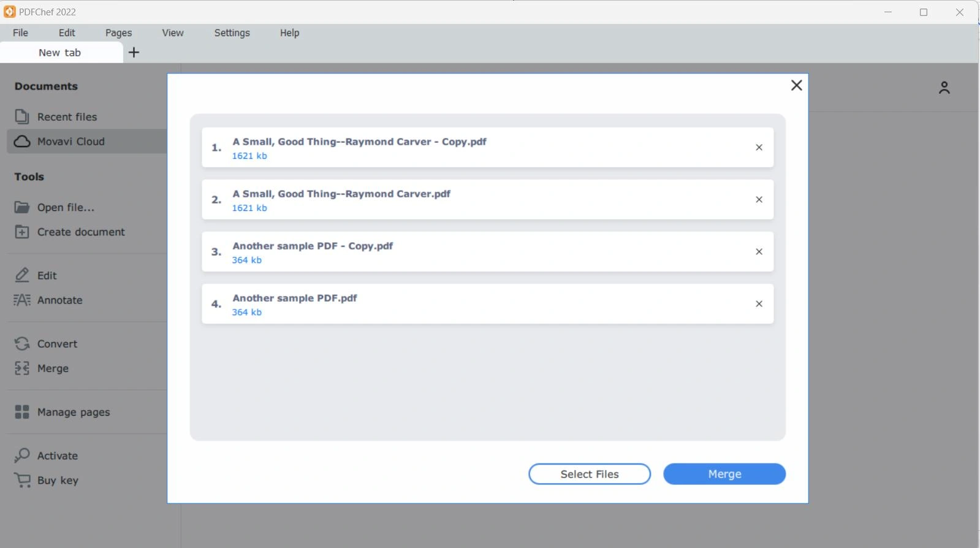Image resolution: width=980 pixels, height=548 pixels.
Task: Click the user account profile icon
Action: coord(944,88)
